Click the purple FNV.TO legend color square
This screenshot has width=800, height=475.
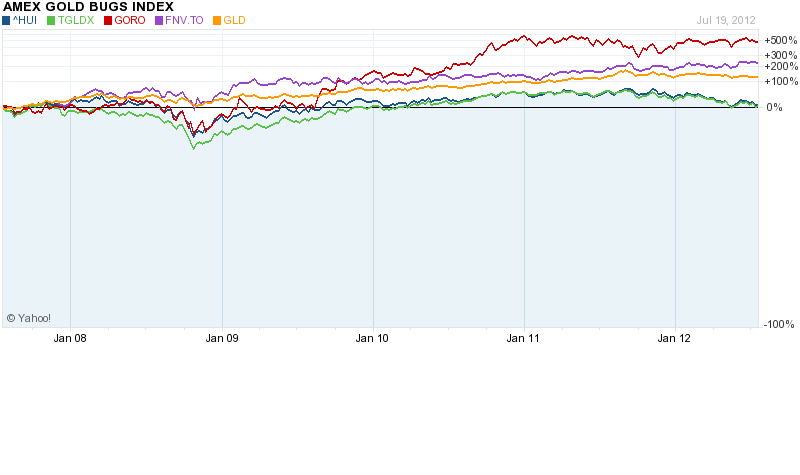click(x=159, y=21)
